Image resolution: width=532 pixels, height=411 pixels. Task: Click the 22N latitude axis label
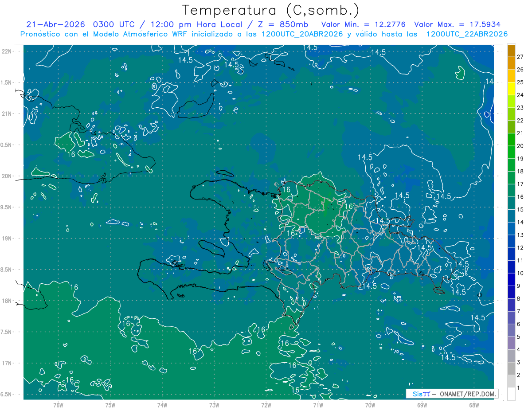tap(7, 51)
